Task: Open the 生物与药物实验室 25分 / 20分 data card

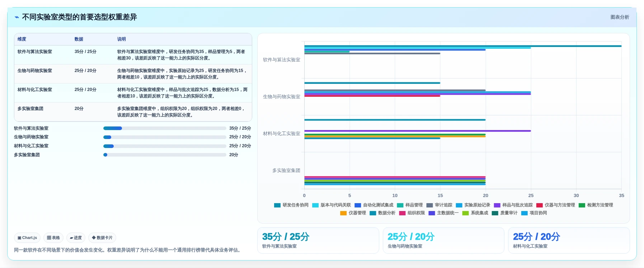Action: tap(443, 240)
